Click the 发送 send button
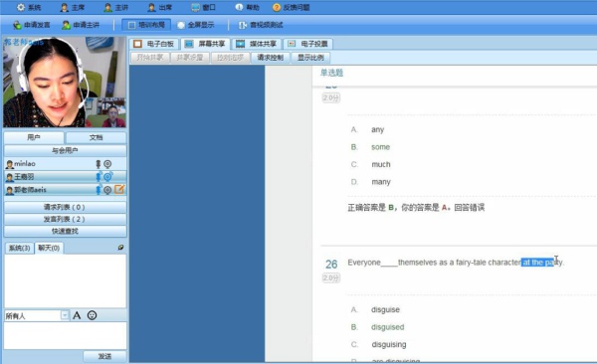Image resolution: width=597 pixels, height=364 pixels. 104,356
